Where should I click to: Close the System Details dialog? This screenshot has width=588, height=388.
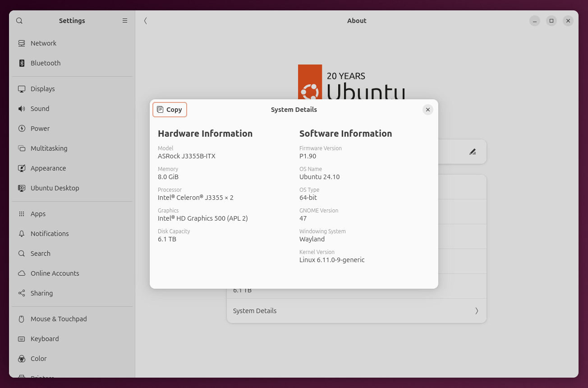428,110
